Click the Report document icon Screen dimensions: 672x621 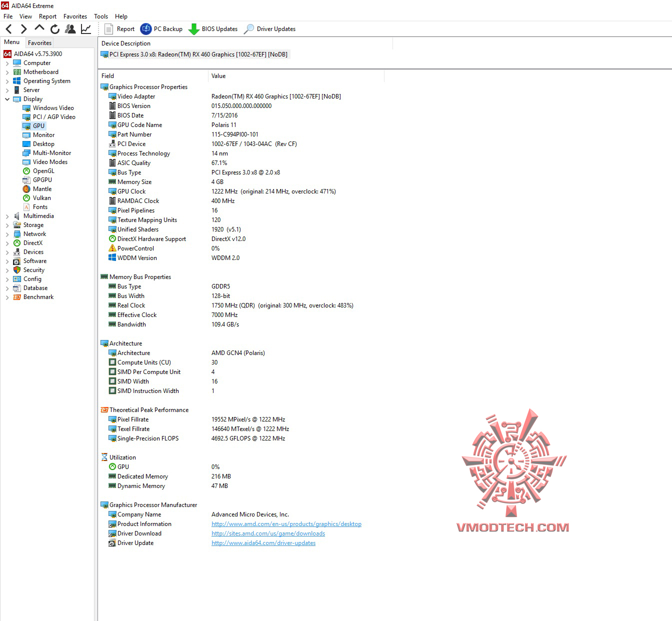(108, 29)
